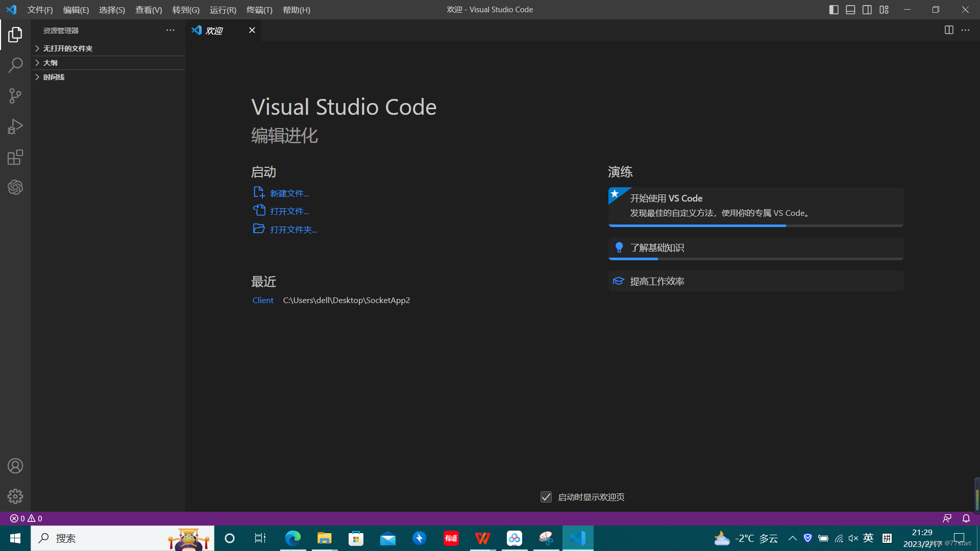Open the Search view icon
980x551 pixels.
15,65
